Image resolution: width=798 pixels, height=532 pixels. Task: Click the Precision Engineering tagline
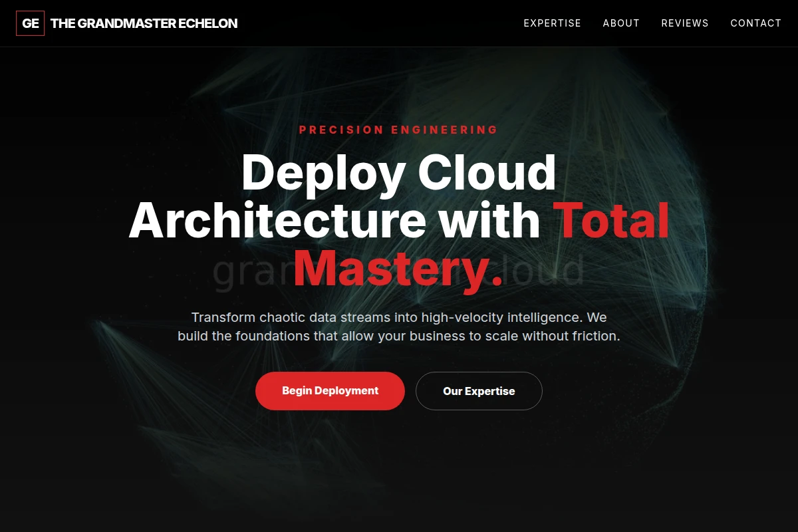point(398,130)
